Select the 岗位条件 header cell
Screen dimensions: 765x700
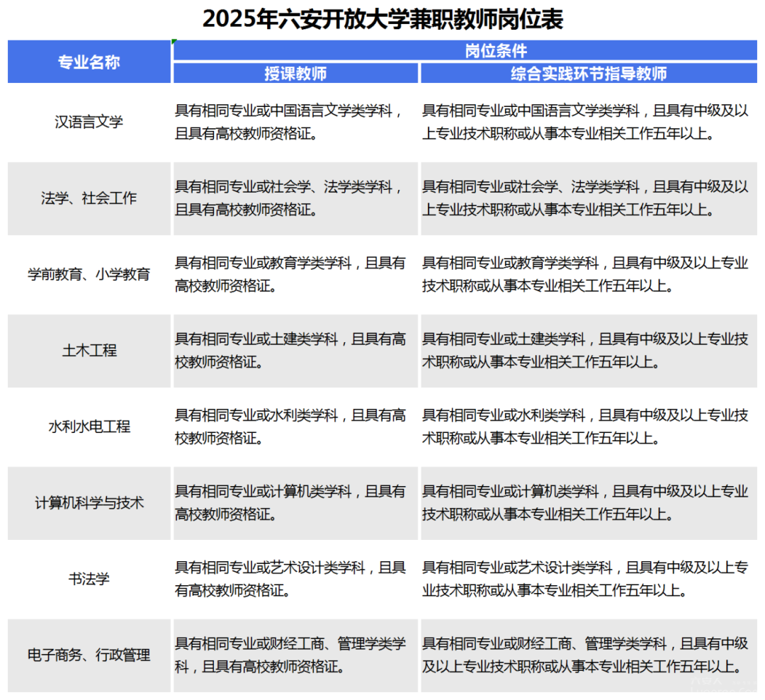click(496, 50)
